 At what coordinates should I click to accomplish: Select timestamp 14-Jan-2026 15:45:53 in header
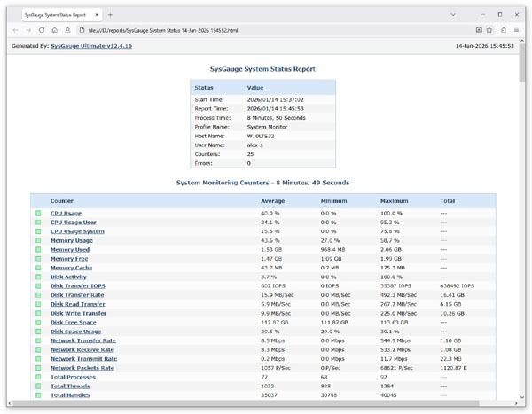[x=484, y=46]
